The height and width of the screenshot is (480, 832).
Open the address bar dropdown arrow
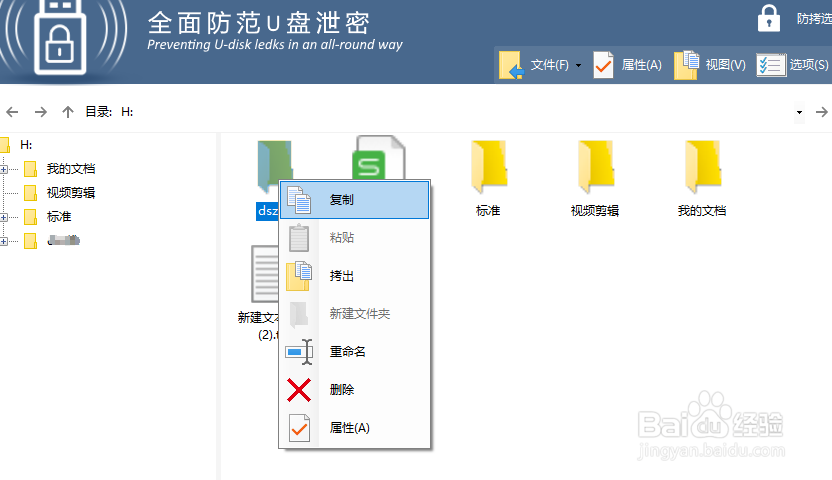tap(799, 112)
